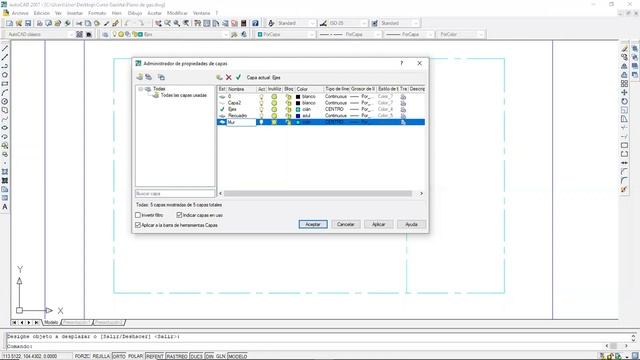Click the cián color swatch of layer Ejes
The width and height of the screenshot is (640, 360).
click(x=298, y=109)
